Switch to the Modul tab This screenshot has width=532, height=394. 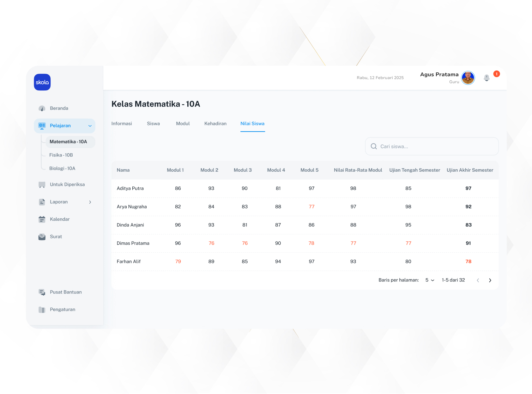pyautogui.click(x=183, y=124)
